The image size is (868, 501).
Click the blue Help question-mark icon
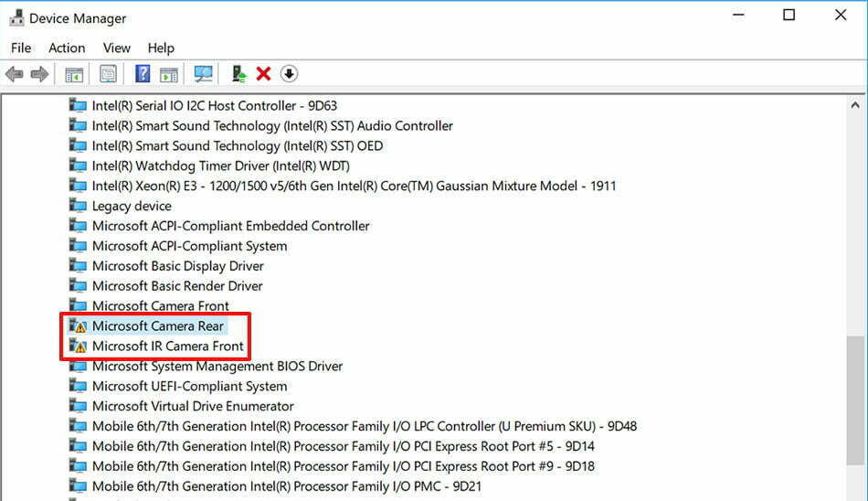pyautogui.click(x=143, y=74)
